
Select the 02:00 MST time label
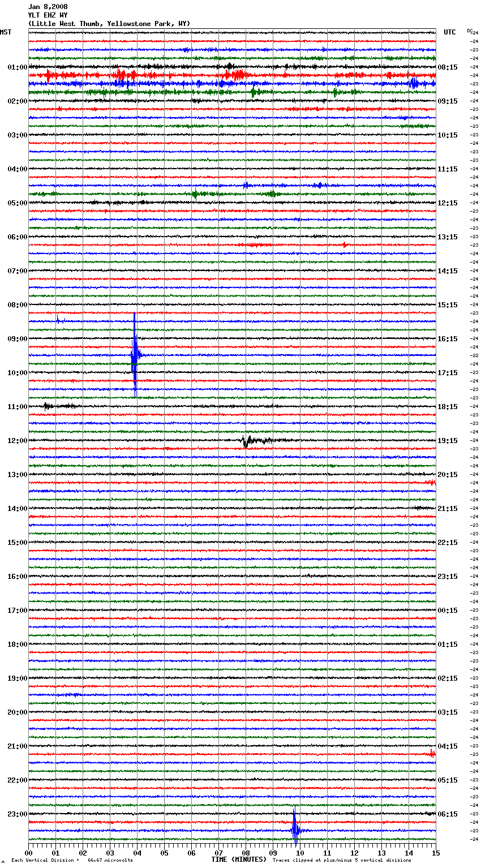[18, 101]
